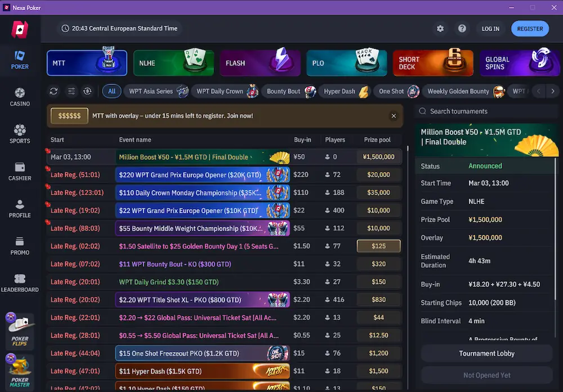Select the All tournaments filter pill
563x392 pixels.
click(111, 91)
